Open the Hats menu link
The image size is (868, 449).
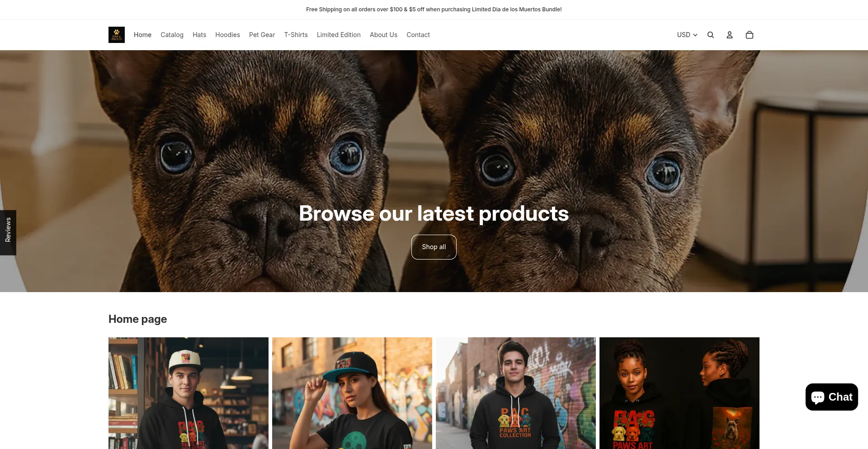199,35
